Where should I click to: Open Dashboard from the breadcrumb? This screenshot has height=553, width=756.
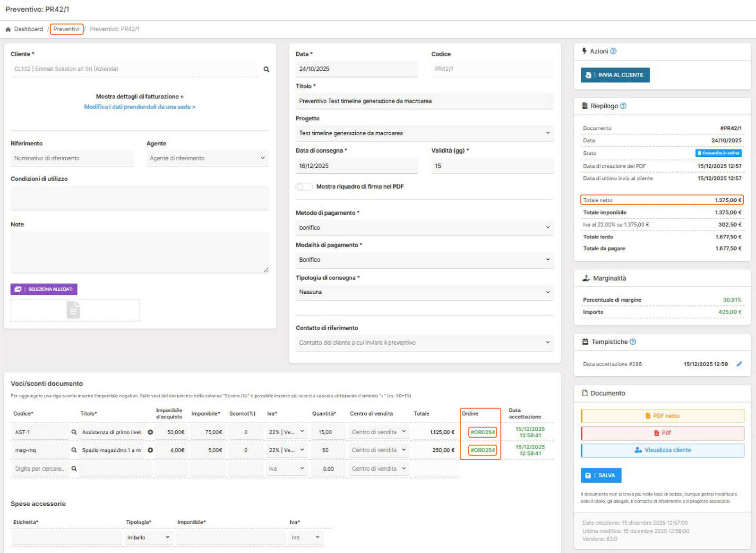tap(28, 29)
